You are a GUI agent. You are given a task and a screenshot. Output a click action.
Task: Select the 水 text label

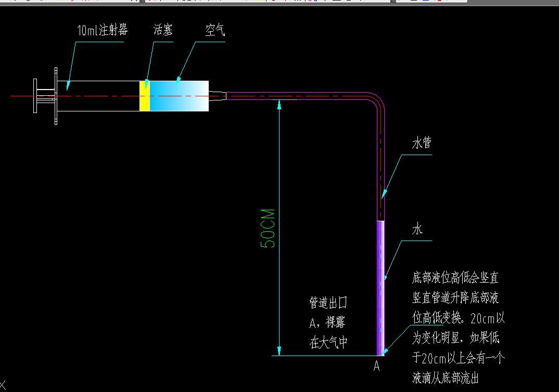pyautogui.click(x=417, y=229)
